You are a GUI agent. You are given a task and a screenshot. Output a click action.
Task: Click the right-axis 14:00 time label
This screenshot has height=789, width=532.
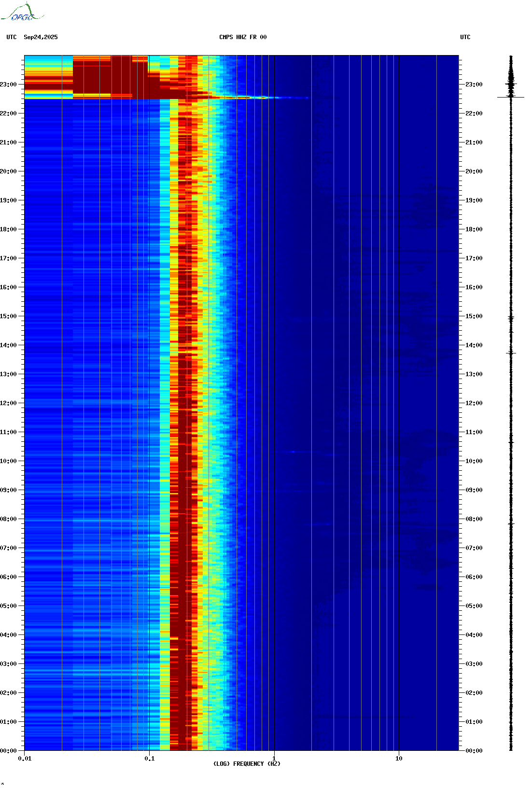tap(474, 345)
